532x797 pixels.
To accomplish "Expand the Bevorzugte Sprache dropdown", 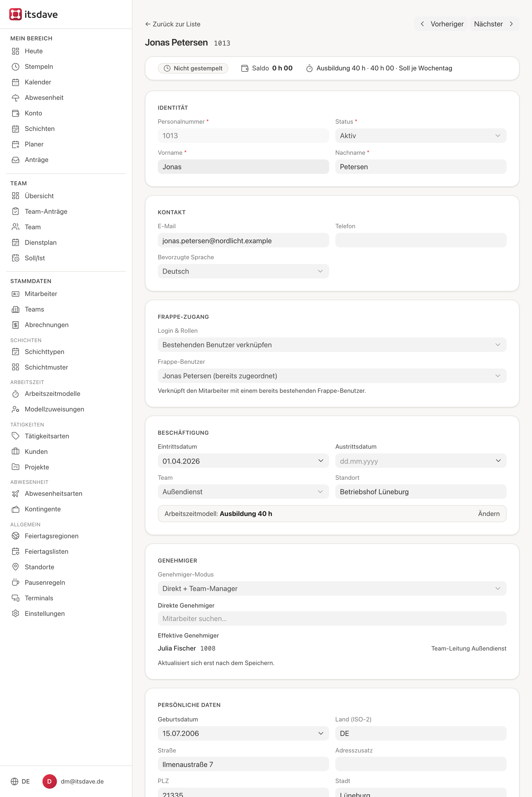I will pyautogui.click(x=243, y=271).
